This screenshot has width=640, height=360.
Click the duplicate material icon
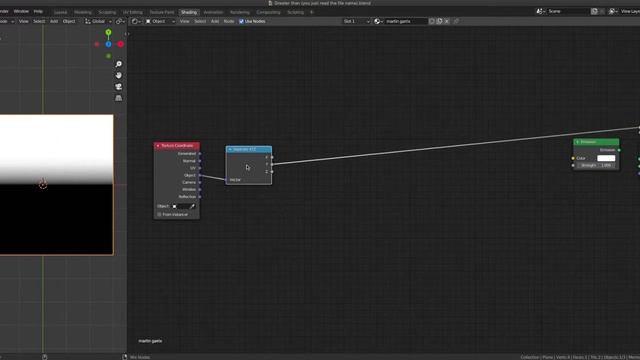(x=440, y=21)
